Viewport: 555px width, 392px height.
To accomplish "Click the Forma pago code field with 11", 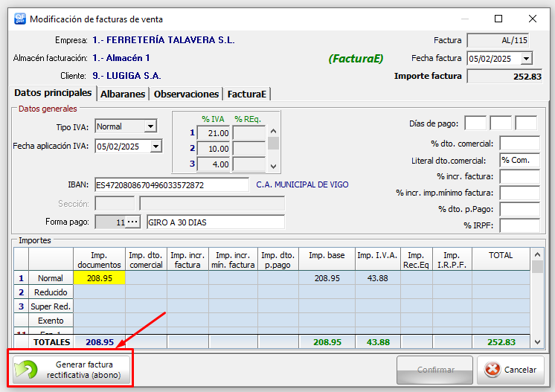I will [x=110, y=222].
